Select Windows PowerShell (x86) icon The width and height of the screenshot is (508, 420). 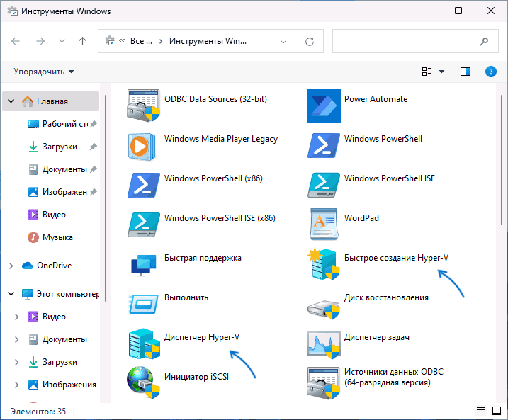coord(144,186)
